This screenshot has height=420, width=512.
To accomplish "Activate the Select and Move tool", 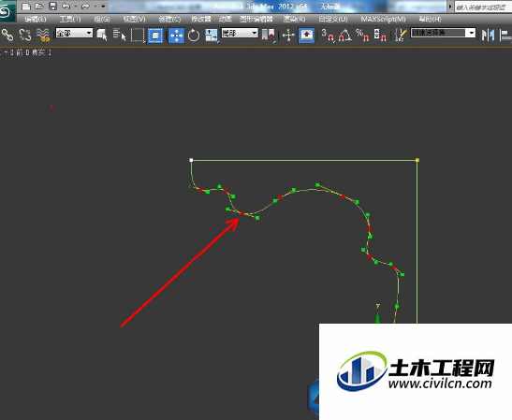I will pos(176,36).
